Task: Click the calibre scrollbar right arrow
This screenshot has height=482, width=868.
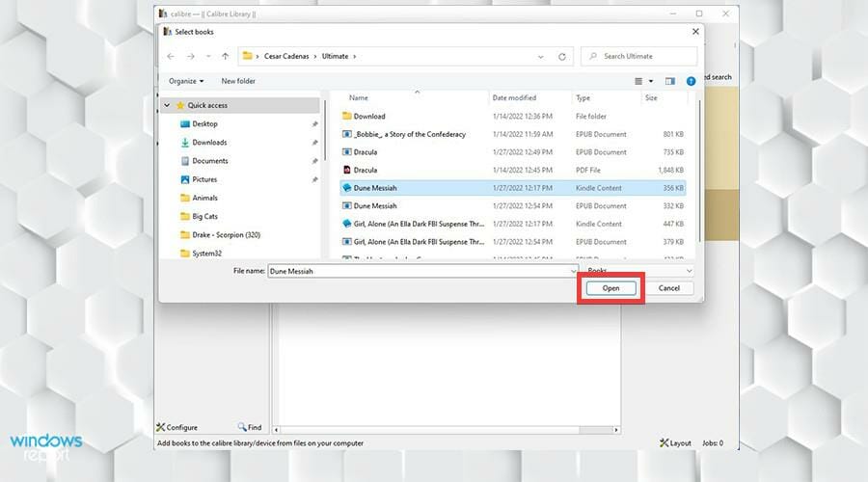Action: pyautogui.click(x=616, y=429)
